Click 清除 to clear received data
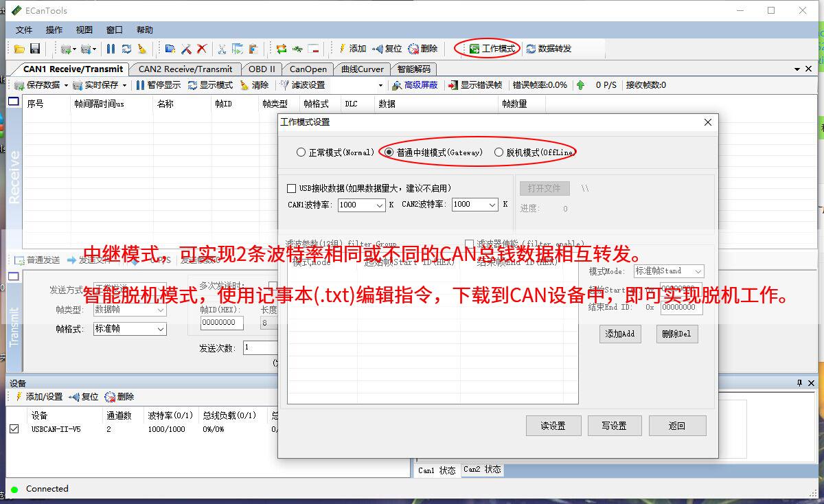 coord(254,85)
